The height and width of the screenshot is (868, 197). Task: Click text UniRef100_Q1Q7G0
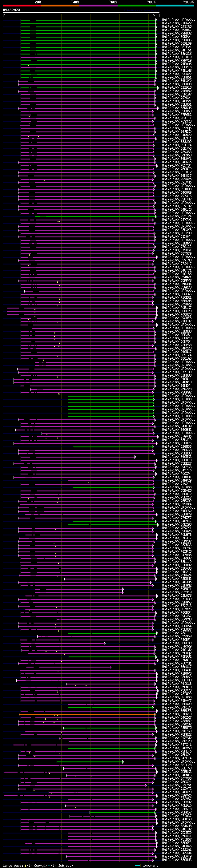click(x=177, y=731)
